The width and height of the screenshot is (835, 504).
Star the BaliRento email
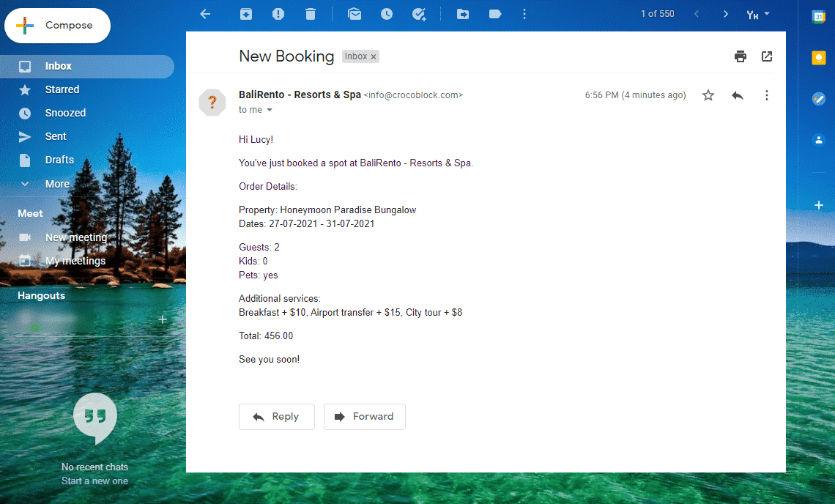(708, 95)
